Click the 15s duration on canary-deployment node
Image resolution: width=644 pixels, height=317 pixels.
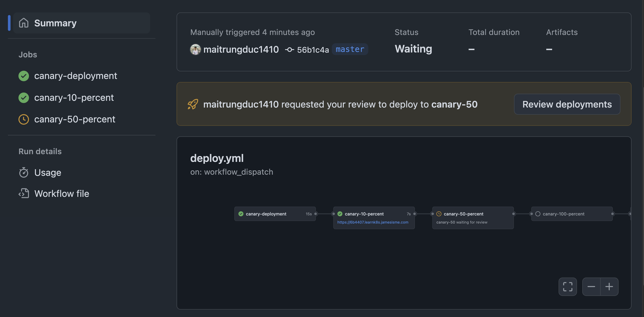(x=309, y=214)
